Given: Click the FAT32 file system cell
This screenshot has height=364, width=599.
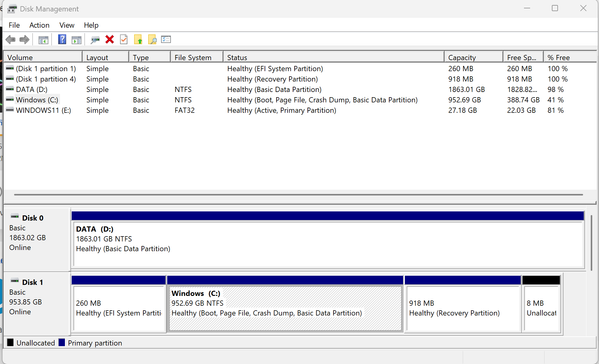Looking at the screenshot, I should click(x=185, y=110).
